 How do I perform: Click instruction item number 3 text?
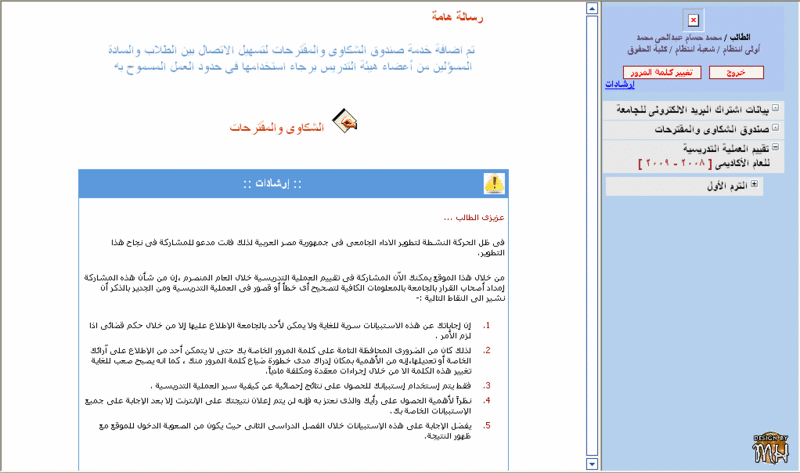(311, 386)
